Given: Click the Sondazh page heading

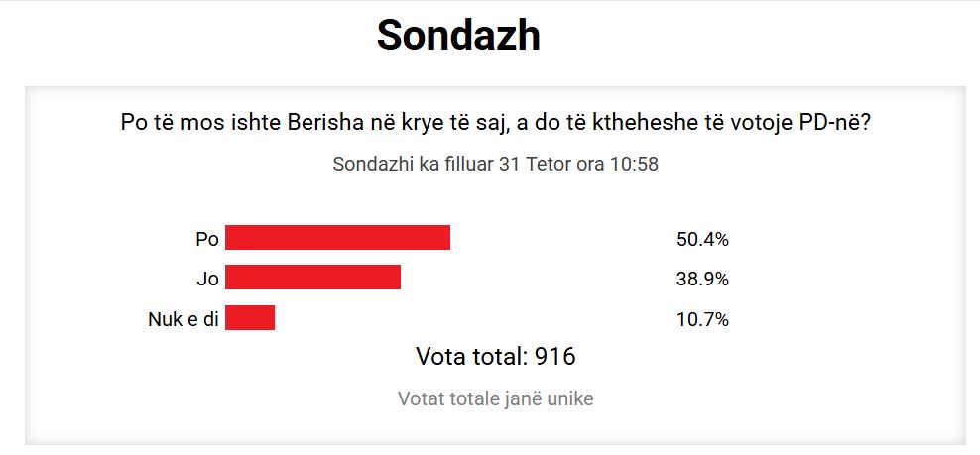Looking at the screenshot, I should tap(458, 37).
